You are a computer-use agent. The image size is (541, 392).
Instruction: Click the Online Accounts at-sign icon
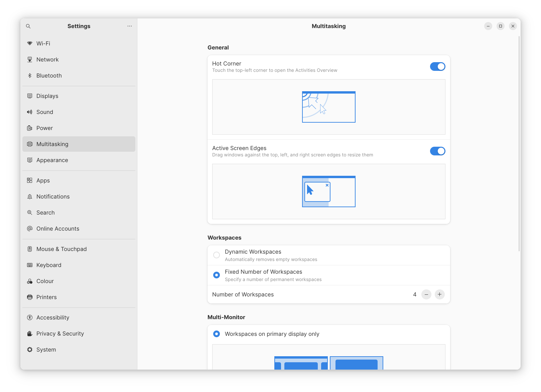30,229
